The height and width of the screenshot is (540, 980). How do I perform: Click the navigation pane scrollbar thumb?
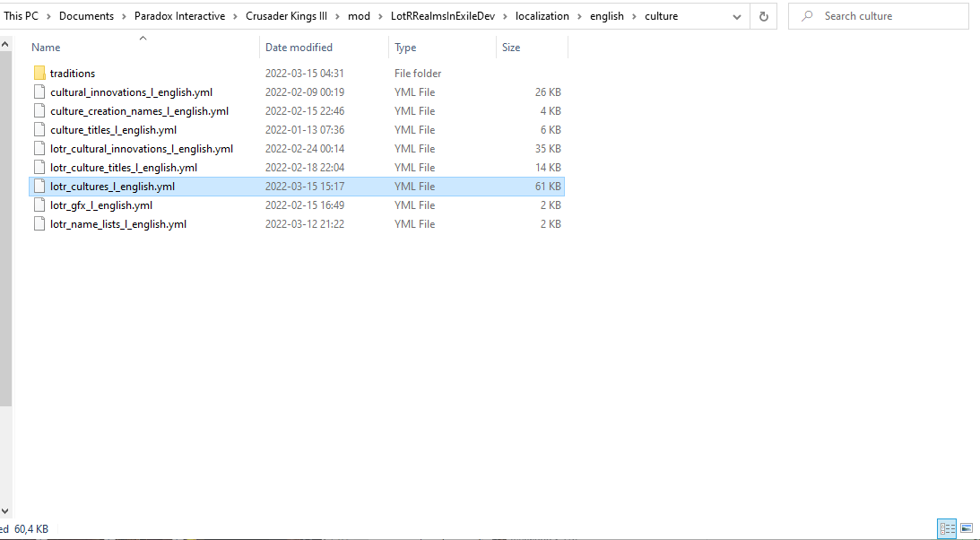(x=5, y=228)
